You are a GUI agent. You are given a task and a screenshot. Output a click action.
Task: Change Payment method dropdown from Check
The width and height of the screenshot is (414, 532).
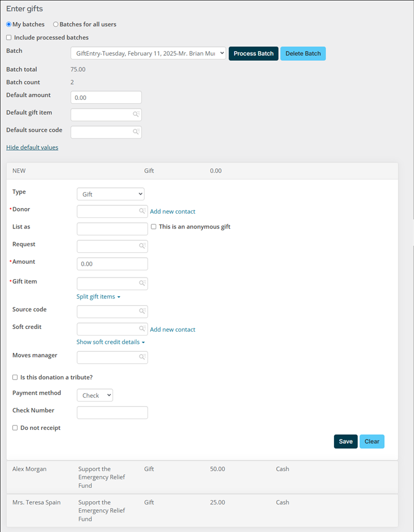95,395
